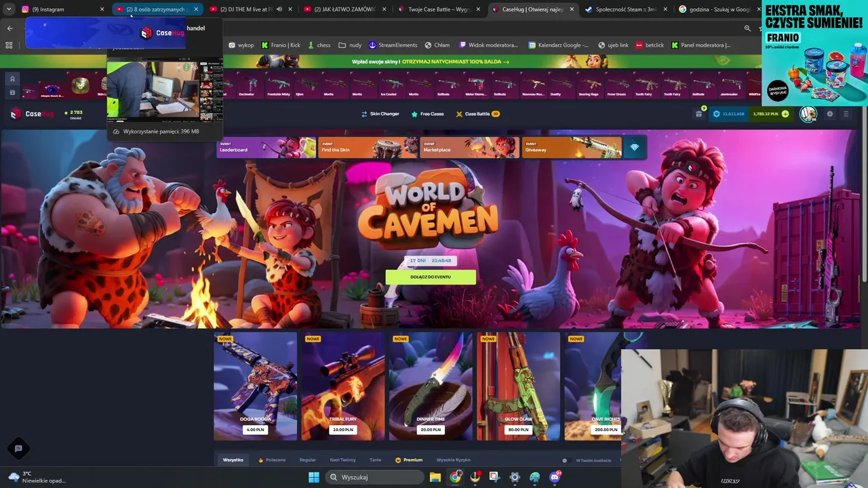Click the blue gem event icon
The image size is (868, 488).
[634, 147]
